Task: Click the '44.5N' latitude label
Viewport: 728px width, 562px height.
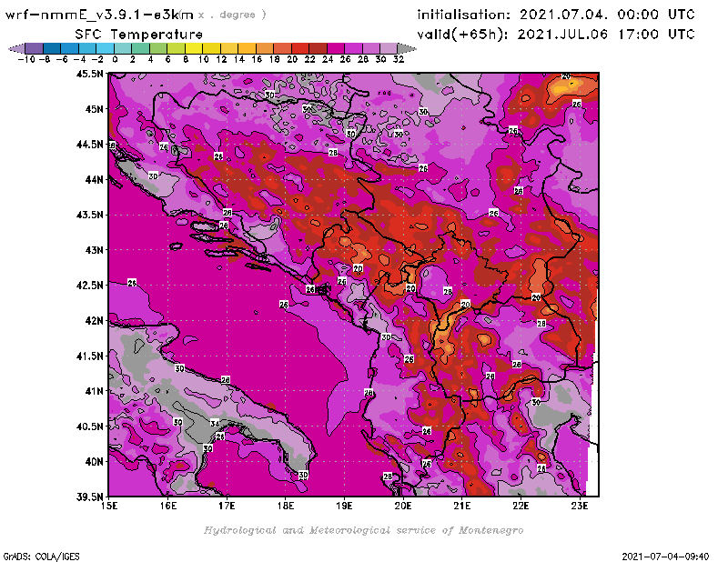Action: click(x=90, y=145)
